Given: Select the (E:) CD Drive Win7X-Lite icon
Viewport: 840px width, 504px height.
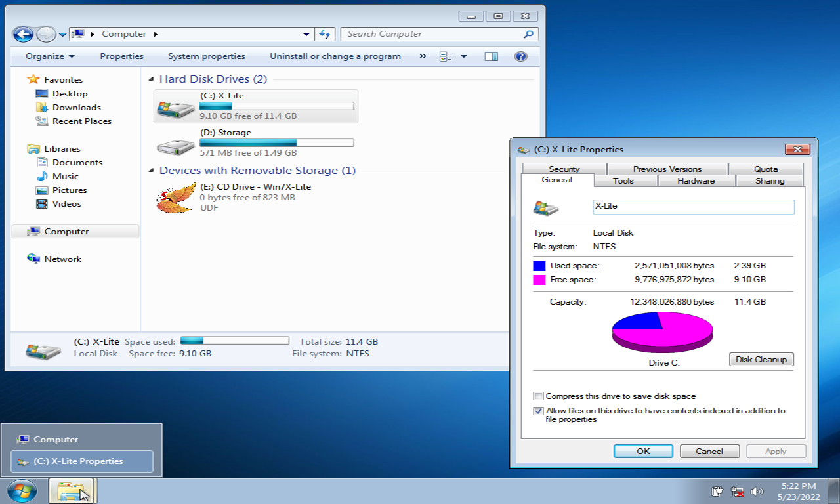Looking at the screenshot, I should (176, 198).
